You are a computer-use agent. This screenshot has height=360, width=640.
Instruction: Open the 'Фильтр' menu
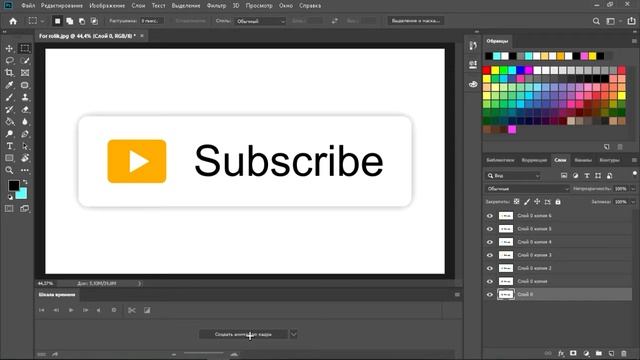216,6
